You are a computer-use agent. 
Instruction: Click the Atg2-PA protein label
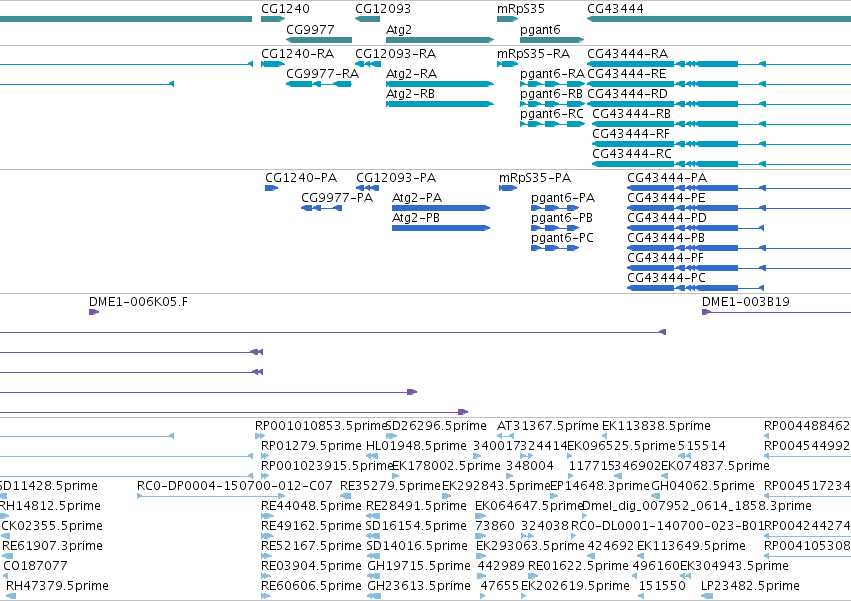point(417,198)
